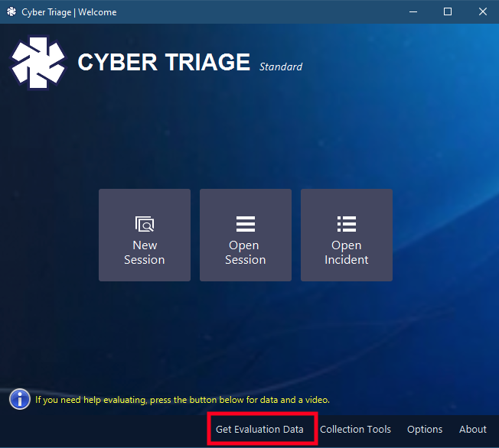Open the Open Incident tile
Screen dimensions: 499x448
click(x=347, y=235)
